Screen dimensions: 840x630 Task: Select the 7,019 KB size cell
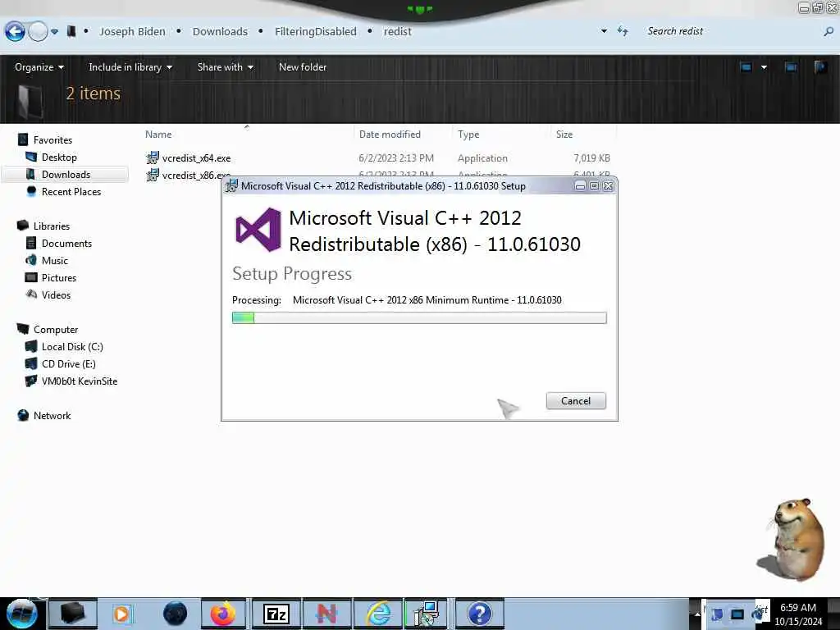[x=591, y=158]
